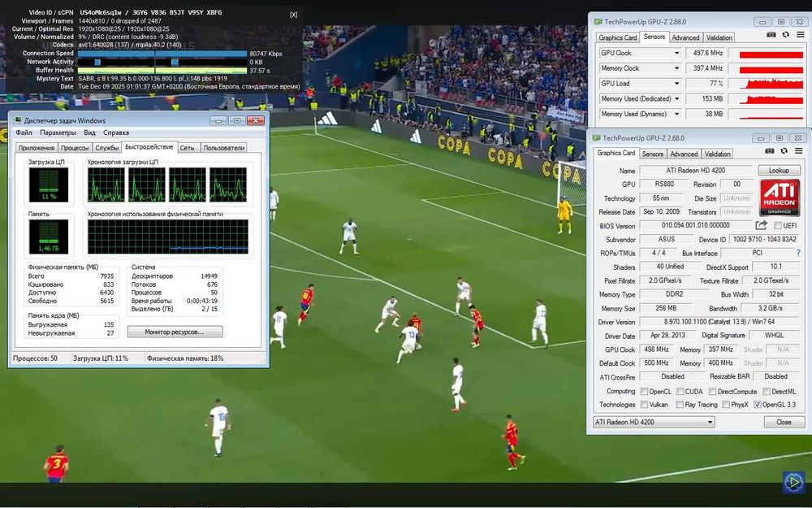Open the Пользователи tab in Task Manager

click(x=224, y=148)
